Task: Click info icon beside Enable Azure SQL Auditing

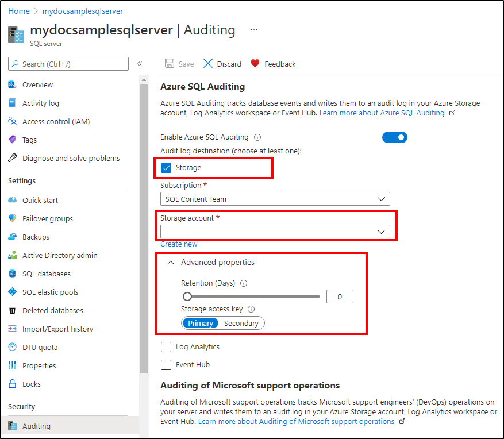Action: (x=257, y=137)
